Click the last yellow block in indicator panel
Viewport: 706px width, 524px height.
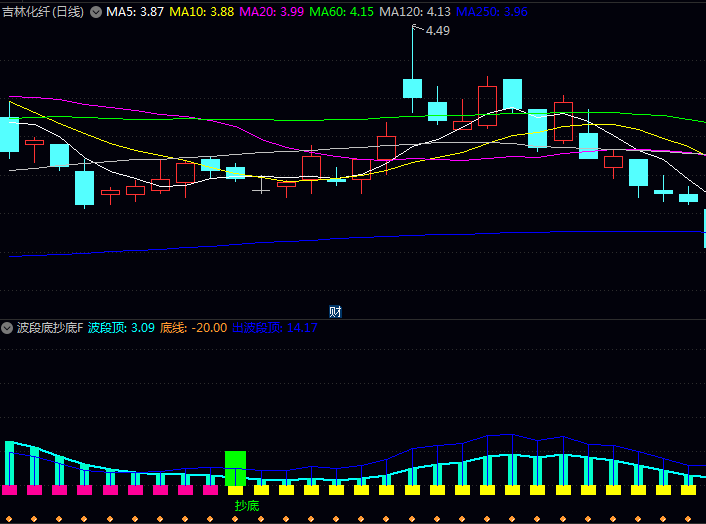click(x=688, y=490)
